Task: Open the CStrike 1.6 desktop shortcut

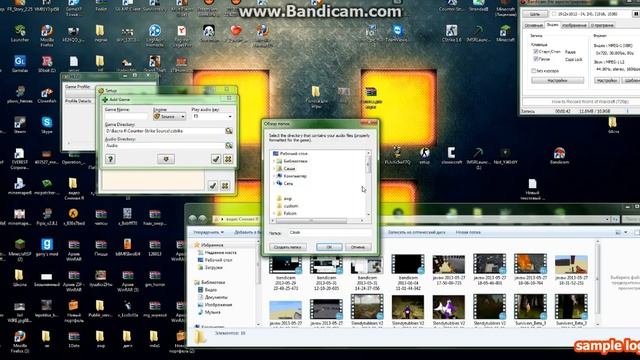Action: coord(451,33)
